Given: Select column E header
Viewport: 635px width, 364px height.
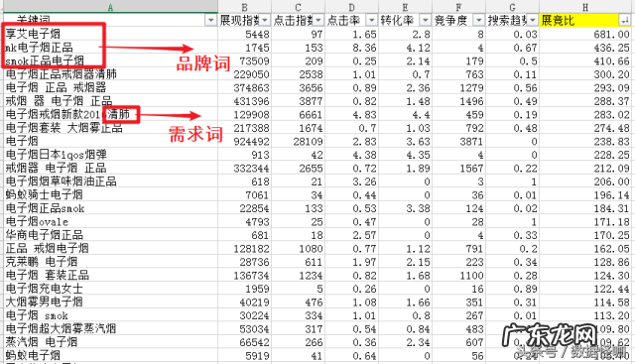Looking at the screenshot, I should [405, 7].
